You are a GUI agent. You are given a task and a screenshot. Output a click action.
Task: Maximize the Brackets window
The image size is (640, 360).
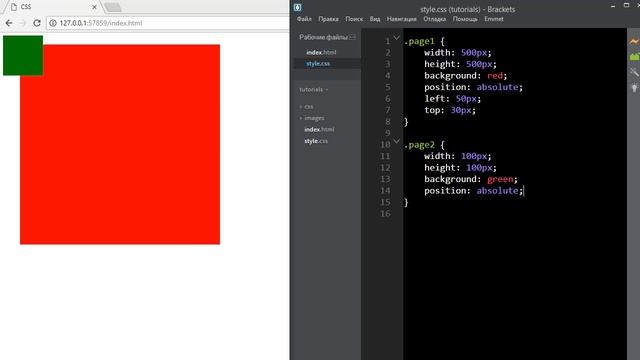(x=627, y=5)
